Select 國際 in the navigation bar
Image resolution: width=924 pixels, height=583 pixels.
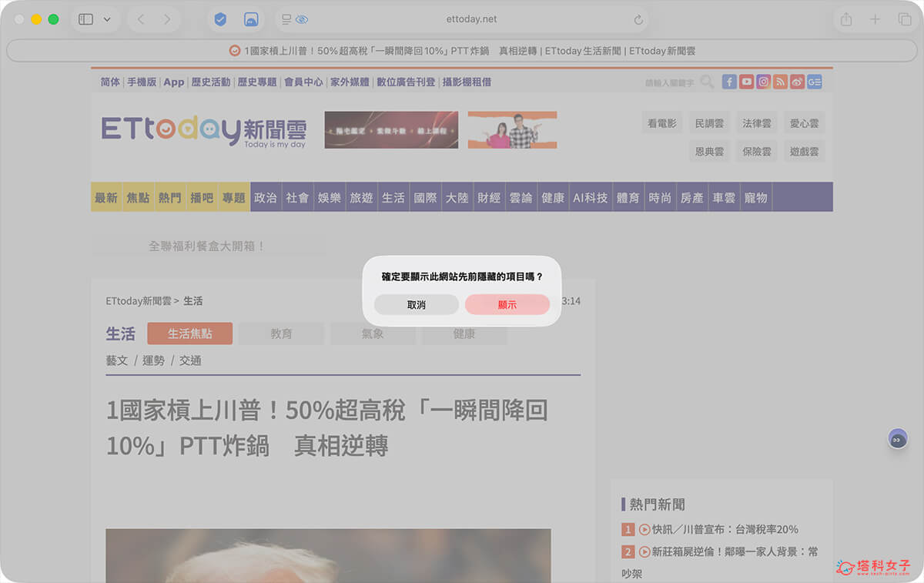click(425, 198)
